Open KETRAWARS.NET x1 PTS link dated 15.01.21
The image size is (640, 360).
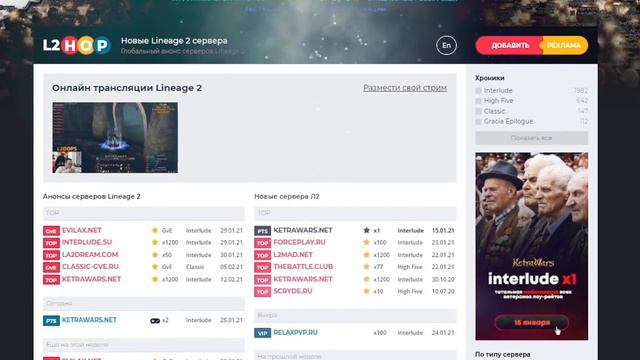point(303,230)
